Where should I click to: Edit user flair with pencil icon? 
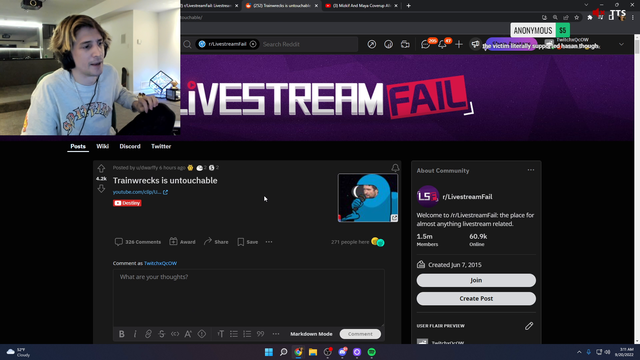[x=529, y=326]
